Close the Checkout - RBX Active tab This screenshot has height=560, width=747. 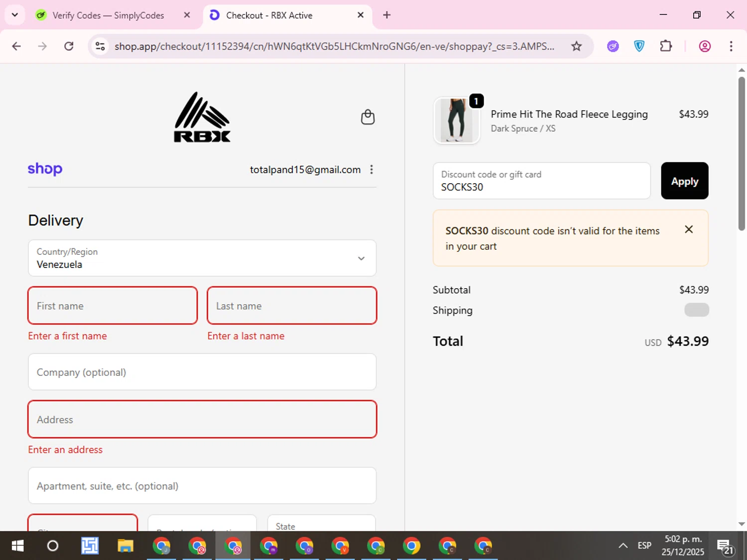click(361, 15)
